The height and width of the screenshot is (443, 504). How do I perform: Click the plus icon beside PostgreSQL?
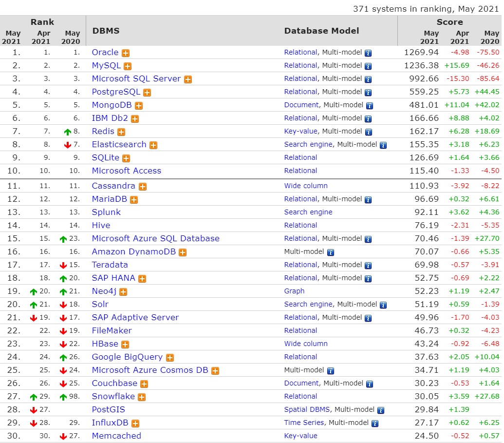coord(147,93)
